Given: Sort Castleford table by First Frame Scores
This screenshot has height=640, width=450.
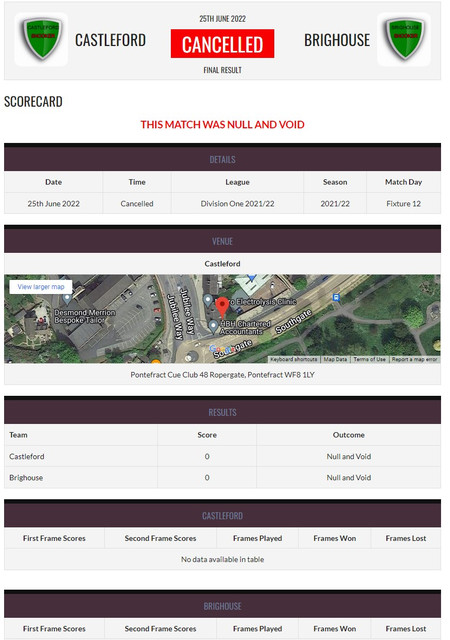Looking at the screenshot, I should (x=54, y=538).
